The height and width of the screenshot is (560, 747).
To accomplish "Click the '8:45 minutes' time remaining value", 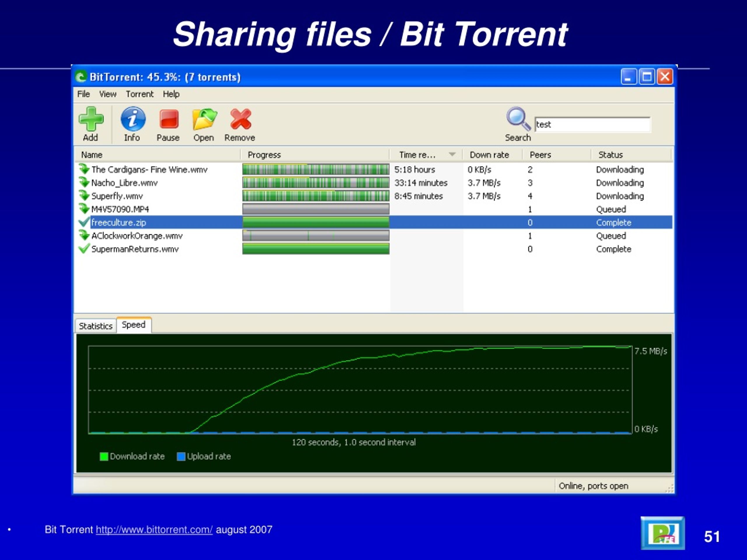I will click(x=418, y=196).
